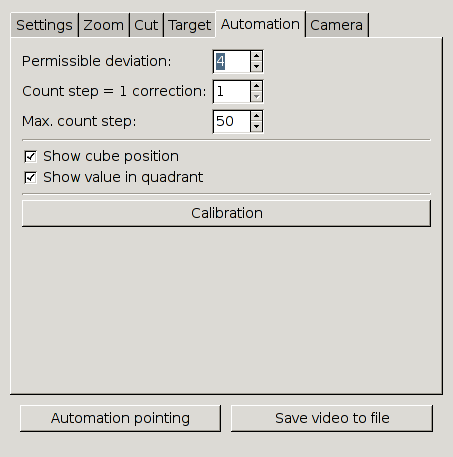Decrease Count step correction value
Image resolution: width=453 pixels, height=457 pixels.
[256, 96]
